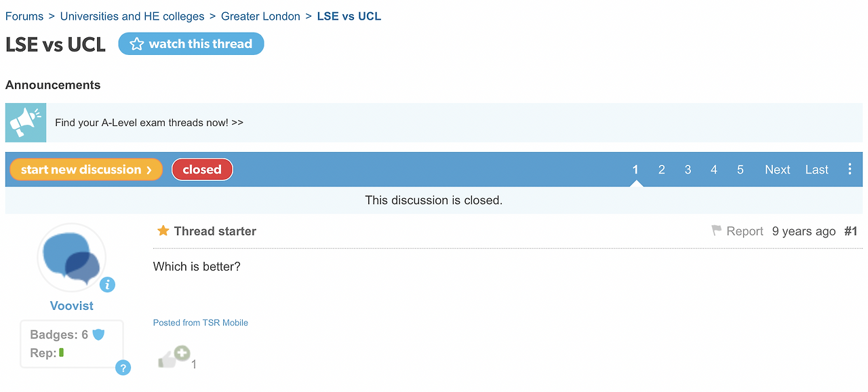
Task: Click the question mark help icon
Action: [123, 368]
